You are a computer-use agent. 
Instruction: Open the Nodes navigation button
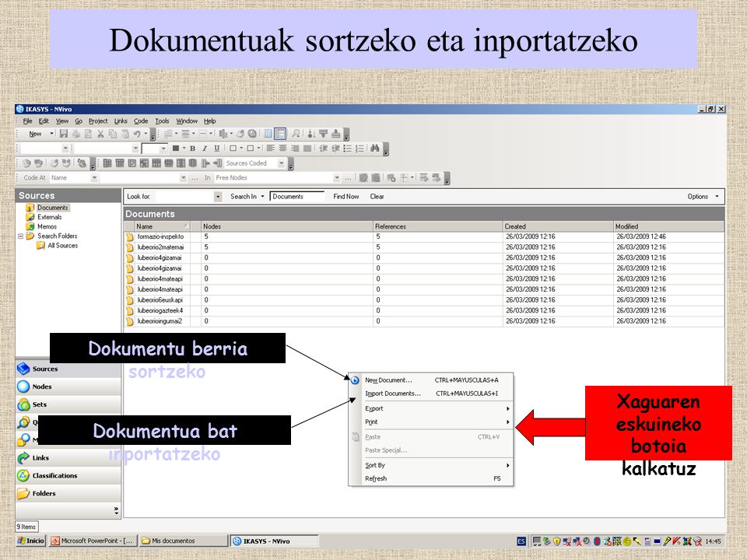click(x=68, y=387)
